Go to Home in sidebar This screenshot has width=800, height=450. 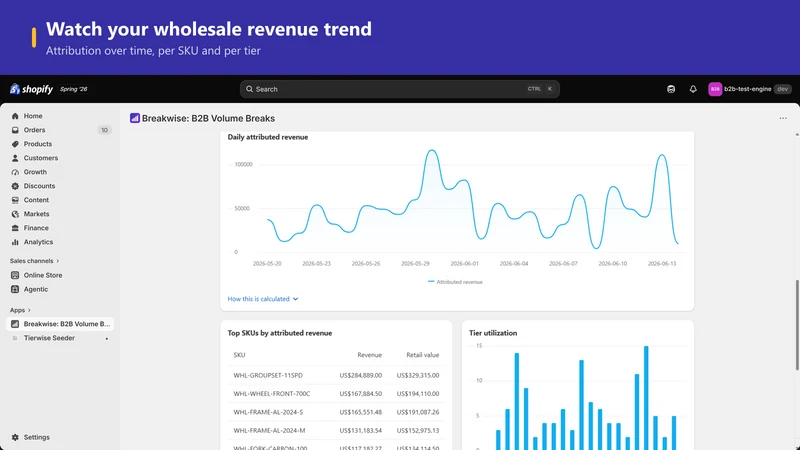click(x=33, y=116)
